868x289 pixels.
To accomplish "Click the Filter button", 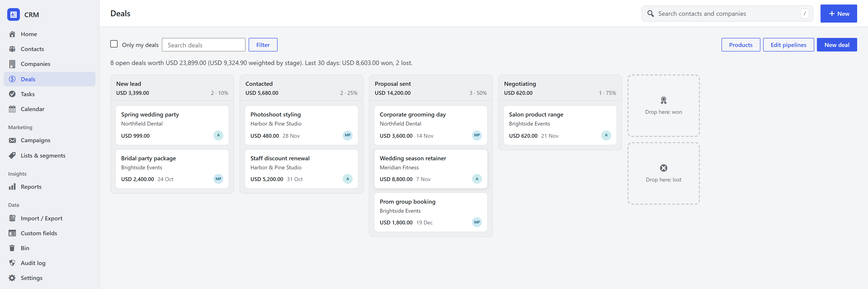I will pyautogui.click(x=263, y=45).
